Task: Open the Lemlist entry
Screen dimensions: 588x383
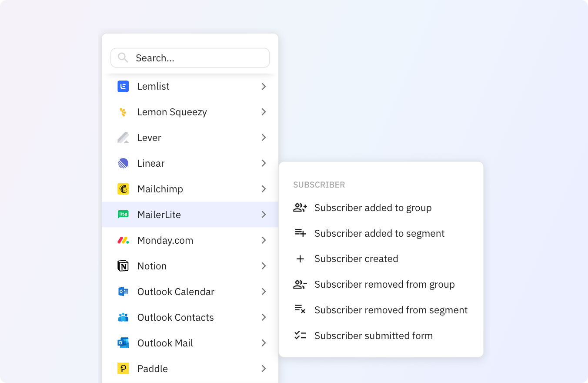Action: coord(190,86)
